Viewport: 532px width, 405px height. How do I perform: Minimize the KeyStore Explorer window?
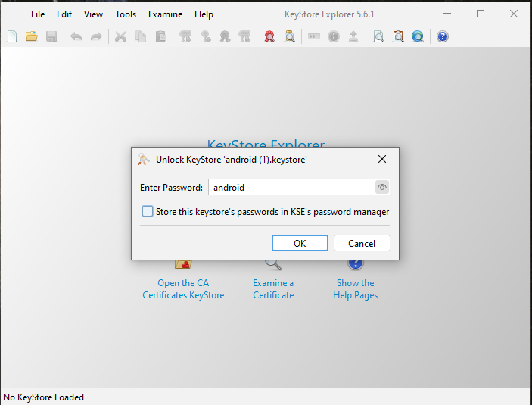[447, 14]
